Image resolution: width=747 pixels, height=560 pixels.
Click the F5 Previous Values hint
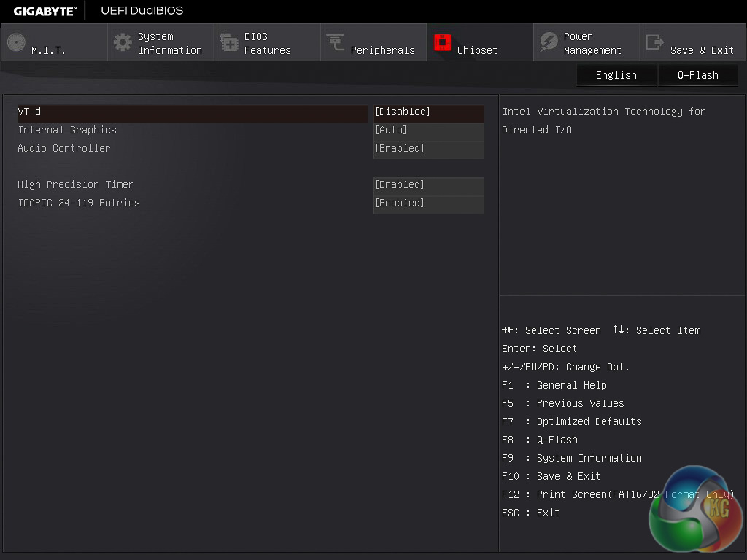563,403
